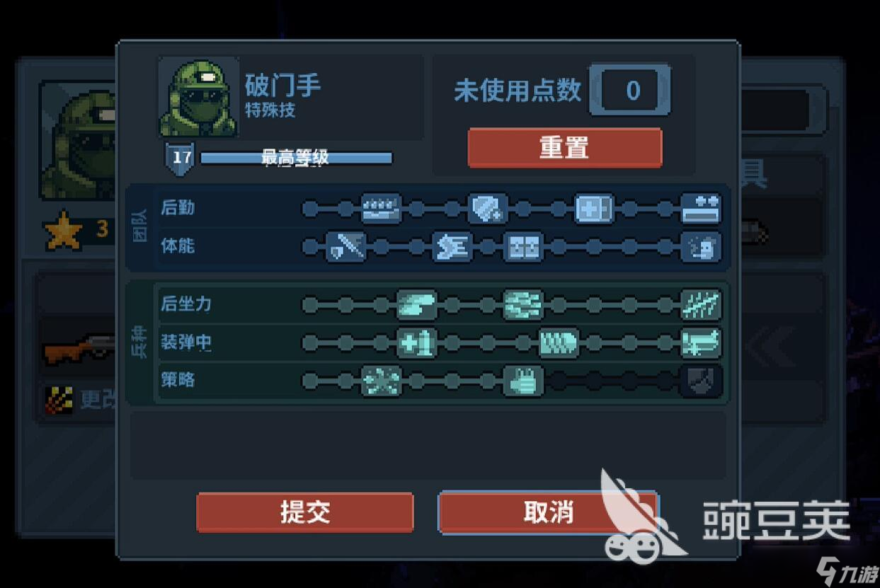Image resolution: width=880 pixels, height=588 pixels.
Task: Select the plus-bullet skill icon in 装弹中 row
Action: [x=416, y=343]
